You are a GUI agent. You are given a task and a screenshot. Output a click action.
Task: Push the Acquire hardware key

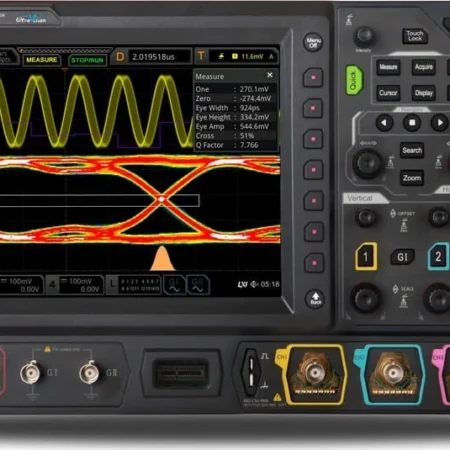click(424, 67)
